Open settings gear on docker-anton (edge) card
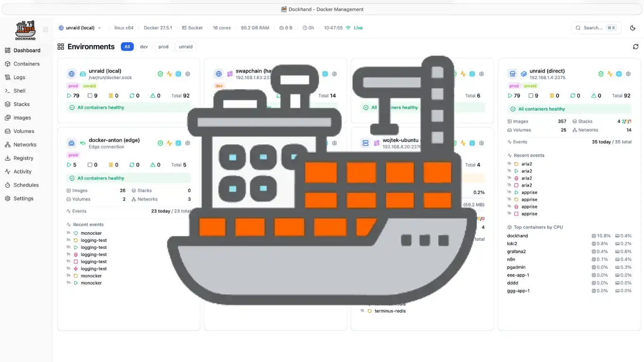This screenshot has height=362, width=644. [x=188, y=143]
